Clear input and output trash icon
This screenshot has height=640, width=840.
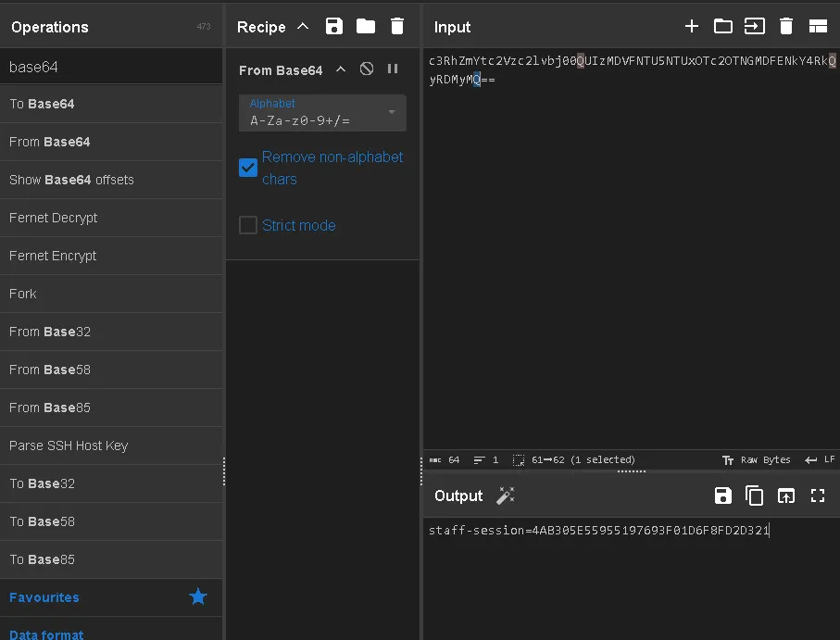pyautogui.click(x=786, y=26)
